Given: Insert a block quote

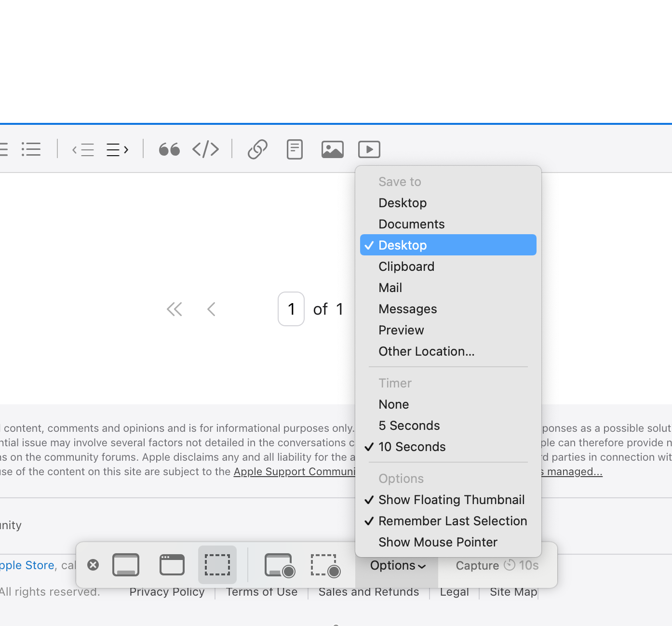Looking at the screenshot, I should (169, 149).
